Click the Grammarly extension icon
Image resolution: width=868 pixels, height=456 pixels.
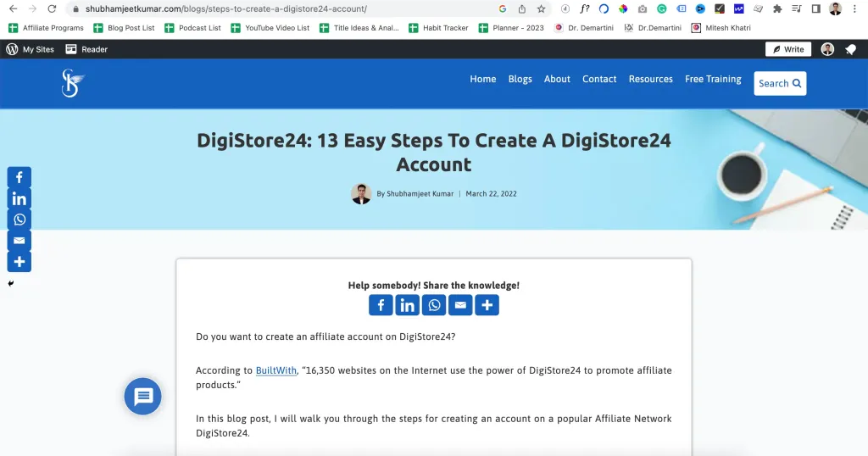(x=661, y=8)
